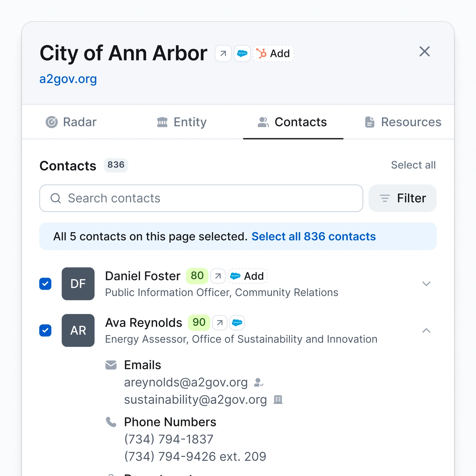The width and height of the screenshot is (476, 476).
Task: Click the Salesforce icon beside City of Ann Arbor
Action: pos(242,53)
